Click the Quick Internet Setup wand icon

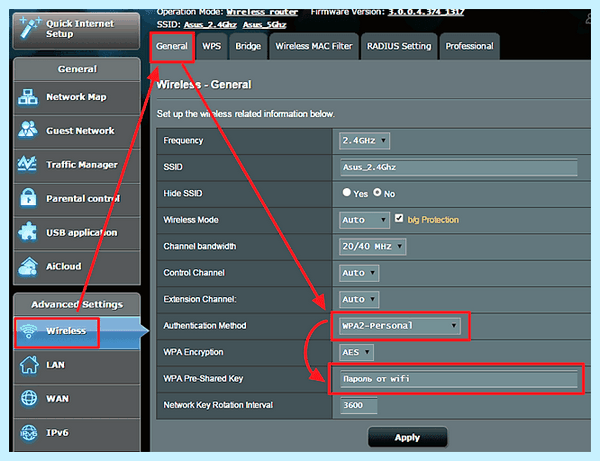coord(30,28)
